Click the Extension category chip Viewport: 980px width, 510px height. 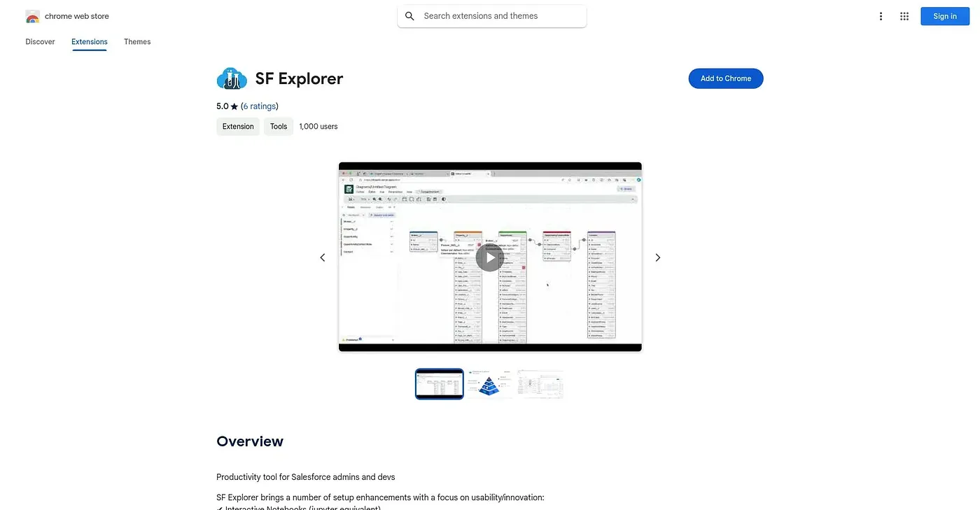(238, 127)
